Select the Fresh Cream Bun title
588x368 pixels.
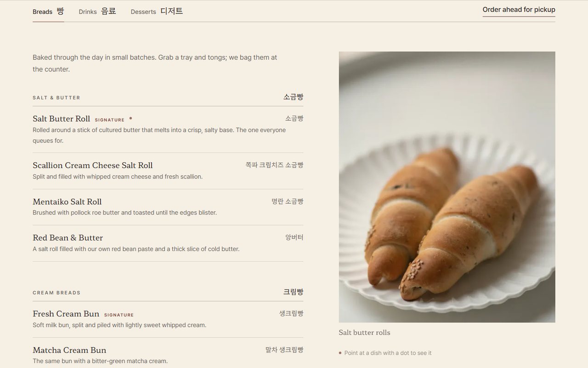66,314
